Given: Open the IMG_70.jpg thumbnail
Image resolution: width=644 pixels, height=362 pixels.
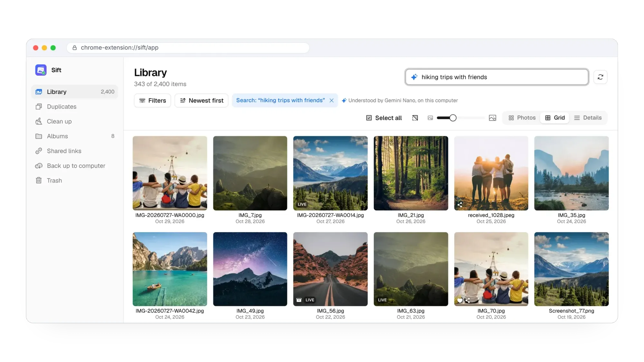Looking at the screenshot, I should tap(491, 269).
